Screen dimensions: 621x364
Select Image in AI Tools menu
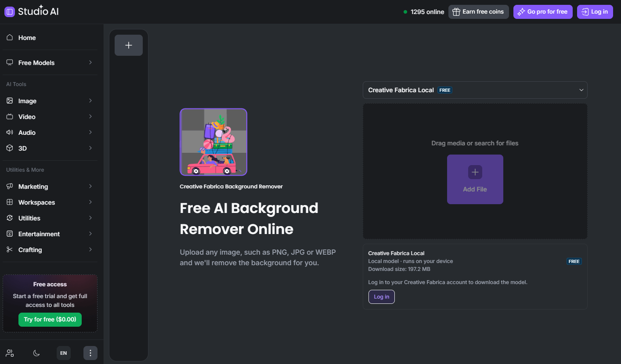[50, 101]
